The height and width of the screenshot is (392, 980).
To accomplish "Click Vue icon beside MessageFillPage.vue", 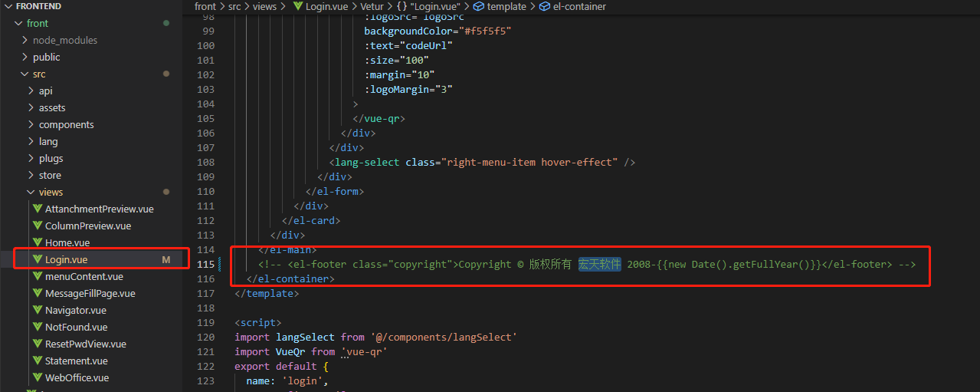I will pos(37,293).
